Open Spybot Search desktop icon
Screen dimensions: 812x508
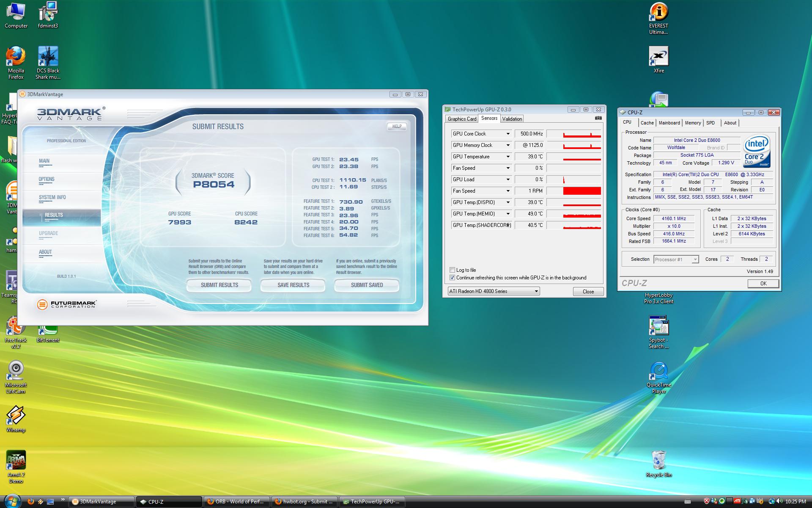point(658,332)
